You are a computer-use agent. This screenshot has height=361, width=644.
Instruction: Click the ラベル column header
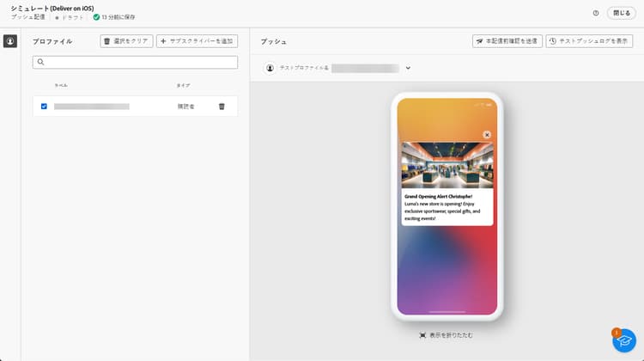click(61, 85)
